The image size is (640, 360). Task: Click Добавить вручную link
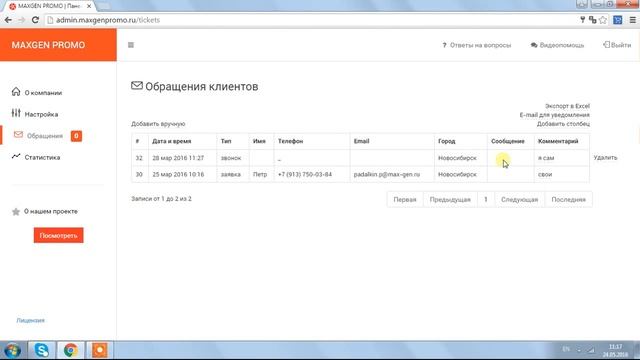click(x=158, y=124)
